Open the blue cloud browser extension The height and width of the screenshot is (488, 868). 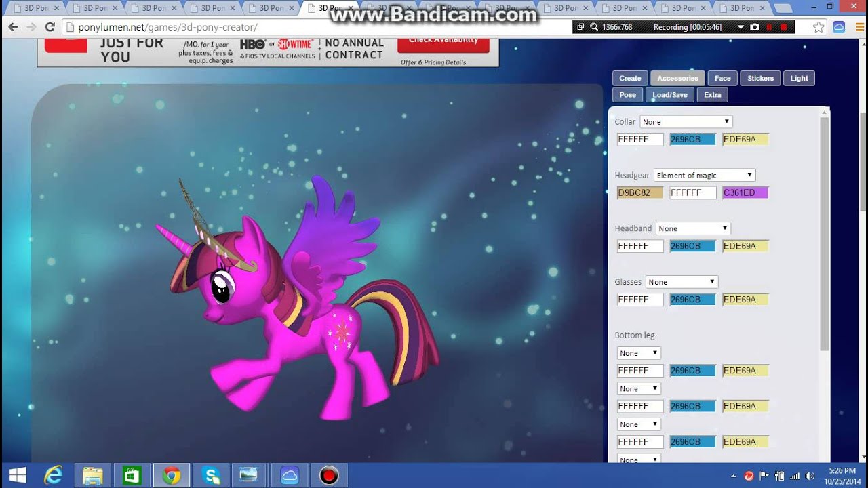[839, 27]
